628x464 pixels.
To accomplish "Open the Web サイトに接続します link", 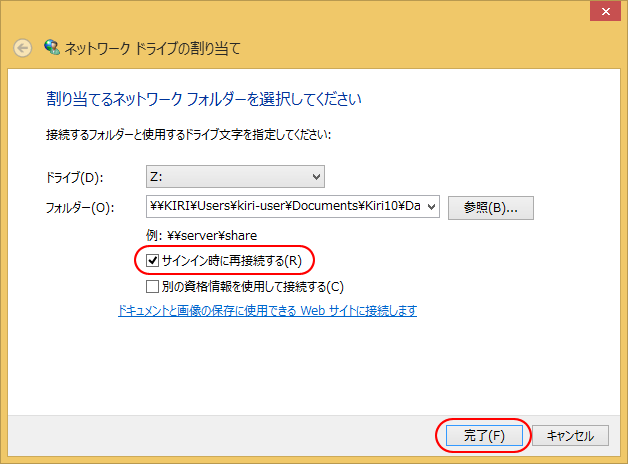I will (x=267, y=311).
